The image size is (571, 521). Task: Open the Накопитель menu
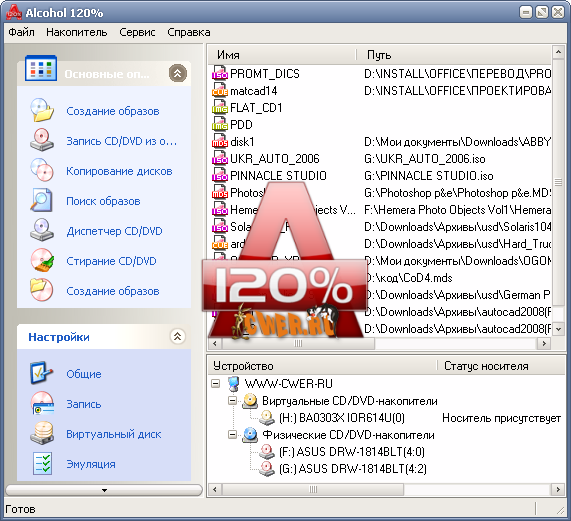[76, 32]
